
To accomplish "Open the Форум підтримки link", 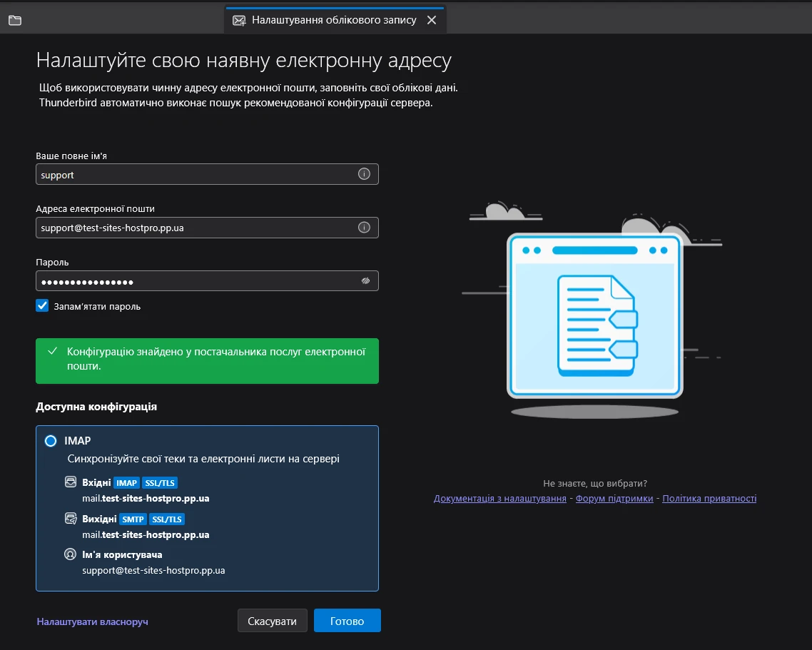I will click(615, 498).
